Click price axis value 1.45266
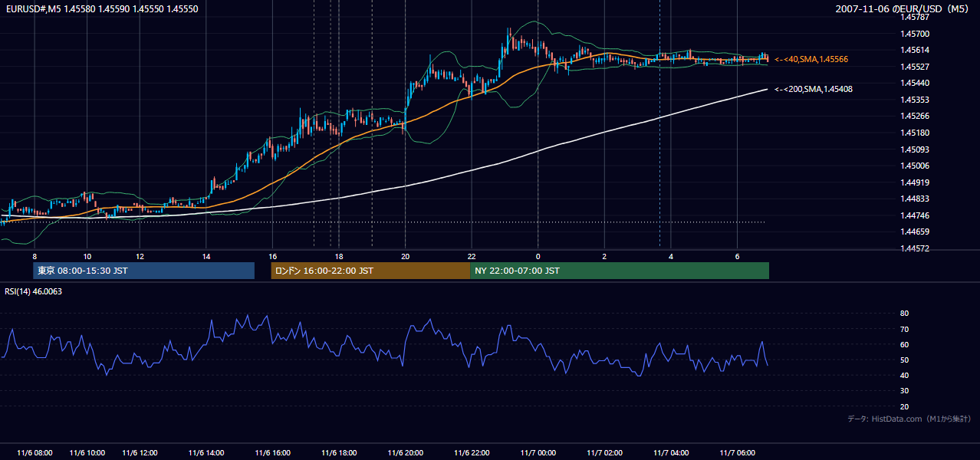 tap(915, 116)
